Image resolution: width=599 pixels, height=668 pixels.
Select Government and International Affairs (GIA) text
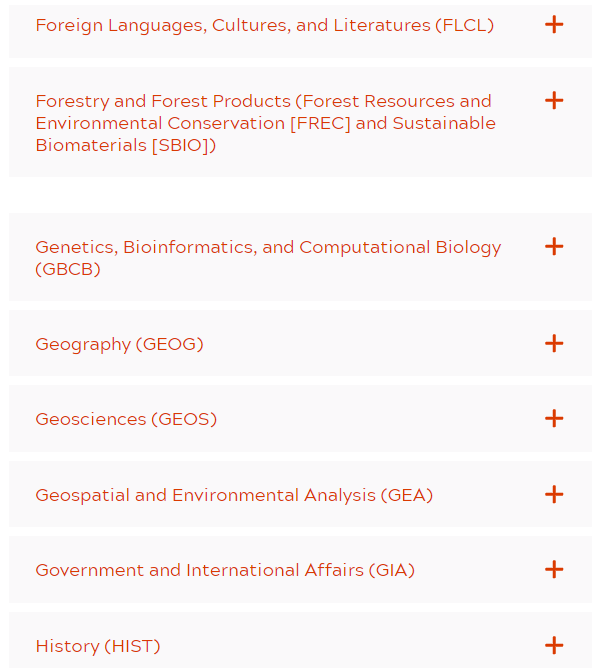point(225,570)
